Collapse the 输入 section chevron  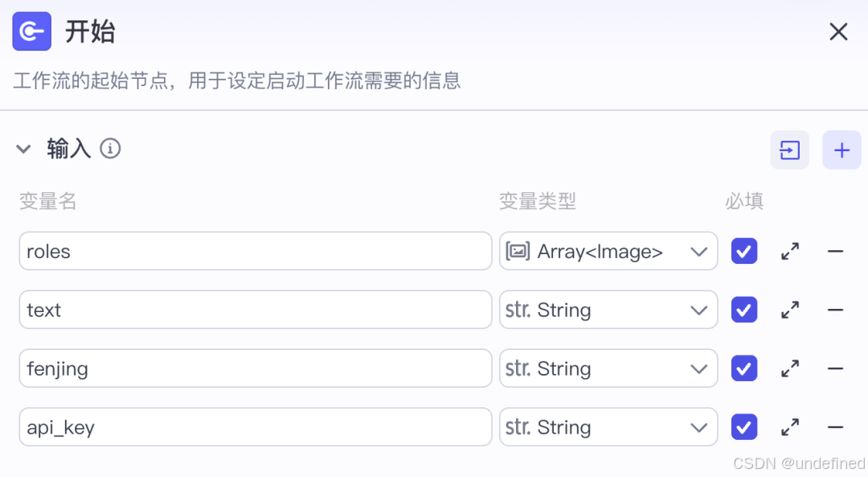[23, 149]
